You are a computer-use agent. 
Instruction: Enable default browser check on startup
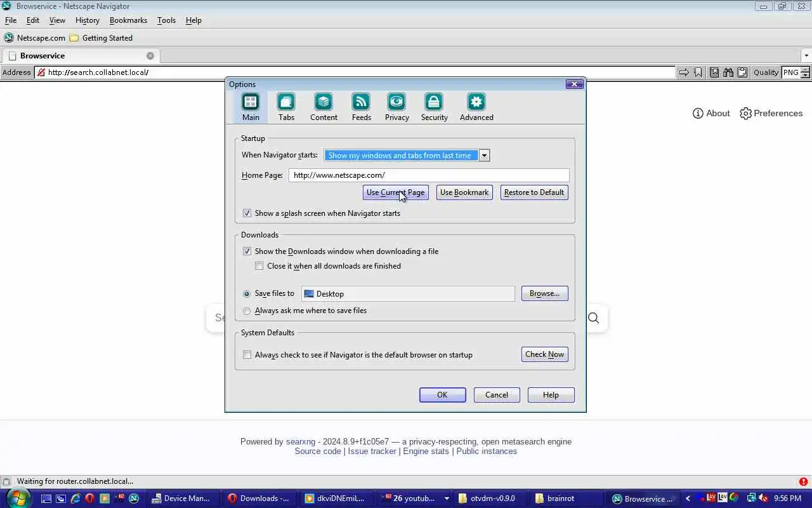pos(247,355)
